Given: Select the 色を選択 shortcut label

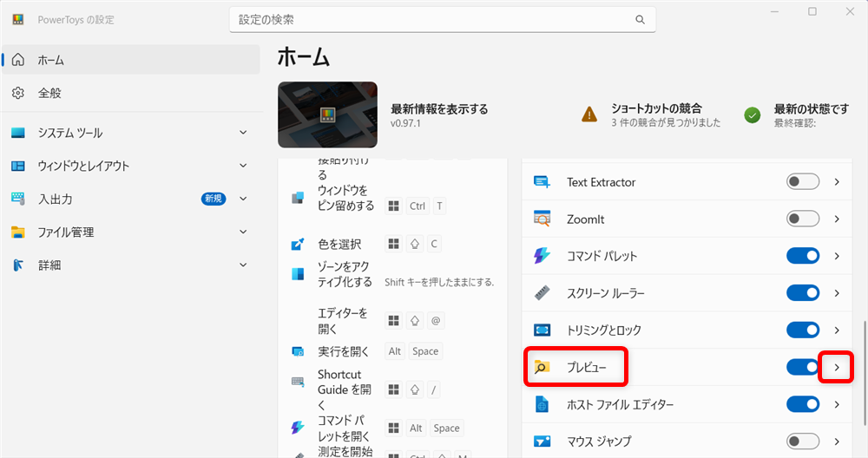Looking at the screenshot, I should (339, 244).
